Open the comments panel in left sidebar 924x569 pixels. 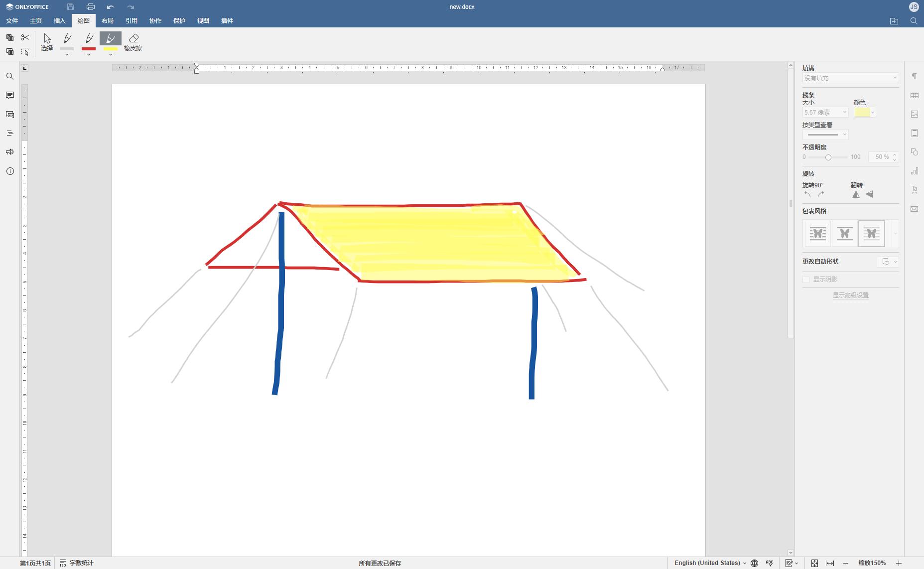[9, 95]
